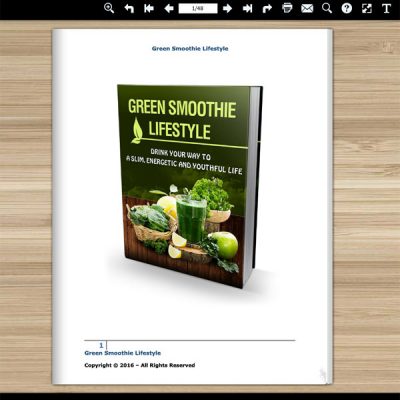Enable text selection with the T icon

tap(386, 8)
